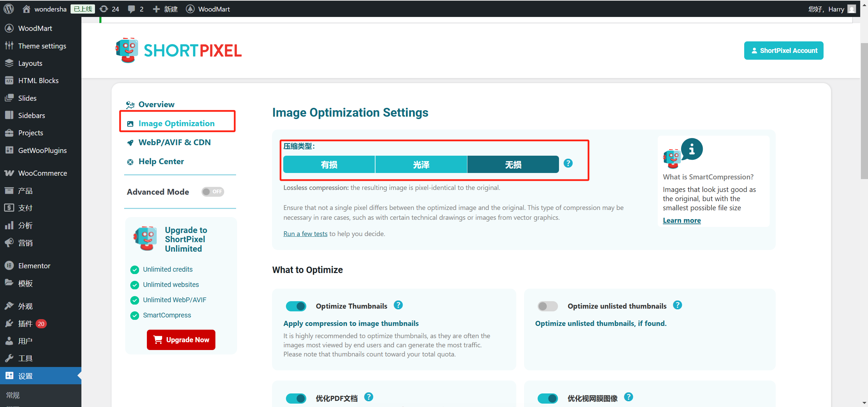Click help icon beside 优化PDF文档
This screenshot has height=407, width=868.
point(369,397)
